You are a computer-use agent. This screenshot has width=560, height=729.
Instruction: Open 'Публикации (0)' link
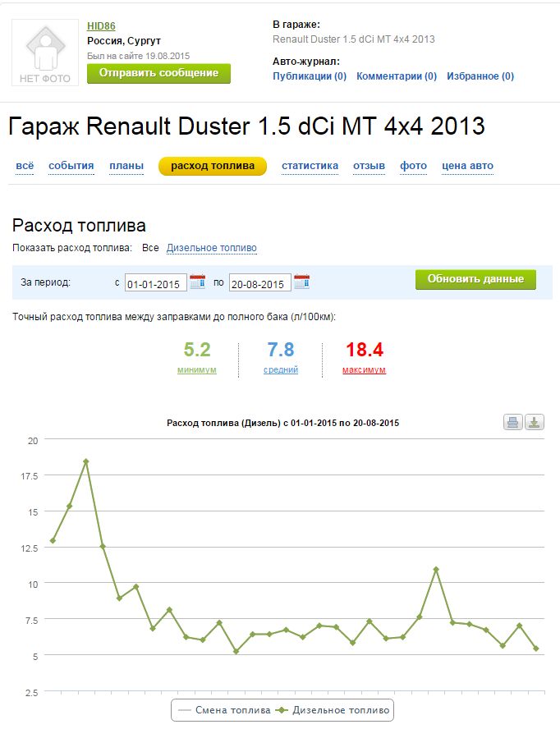point(310,76)
